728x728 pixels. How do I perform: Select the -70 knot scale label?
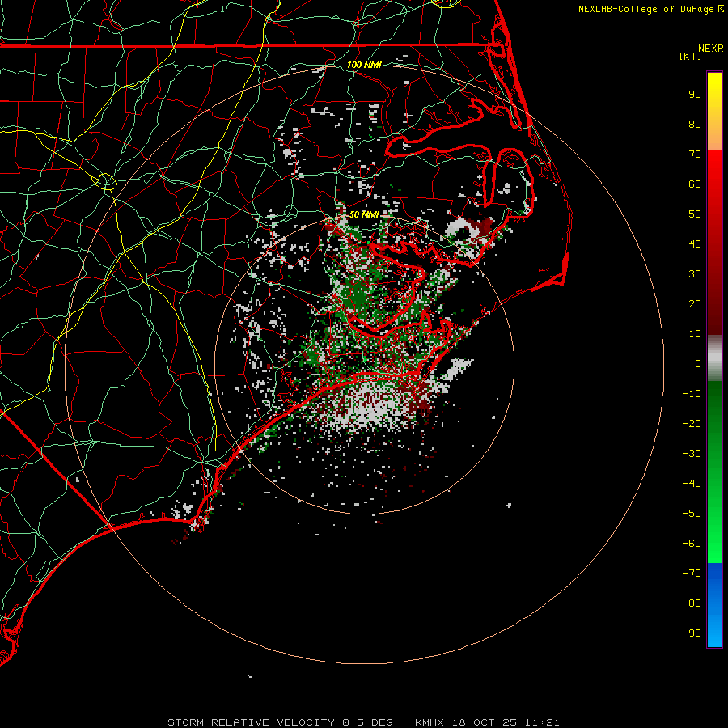(692, 574)
